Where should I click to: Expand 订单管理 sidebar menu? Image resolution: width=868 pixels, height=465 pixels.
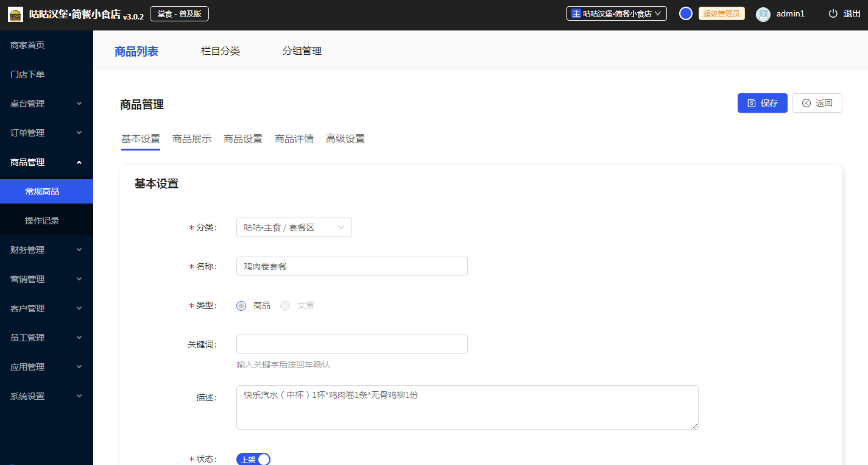(46, 133)
